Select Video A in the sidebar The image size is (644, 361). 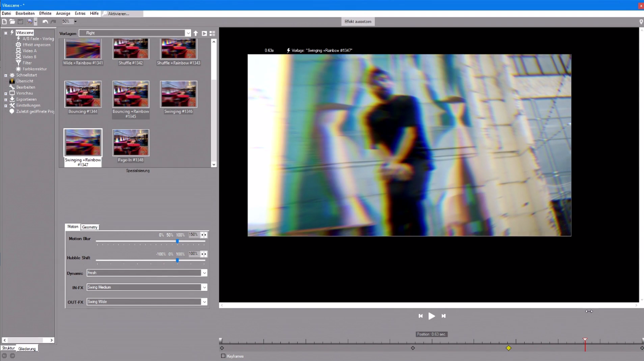29,51
